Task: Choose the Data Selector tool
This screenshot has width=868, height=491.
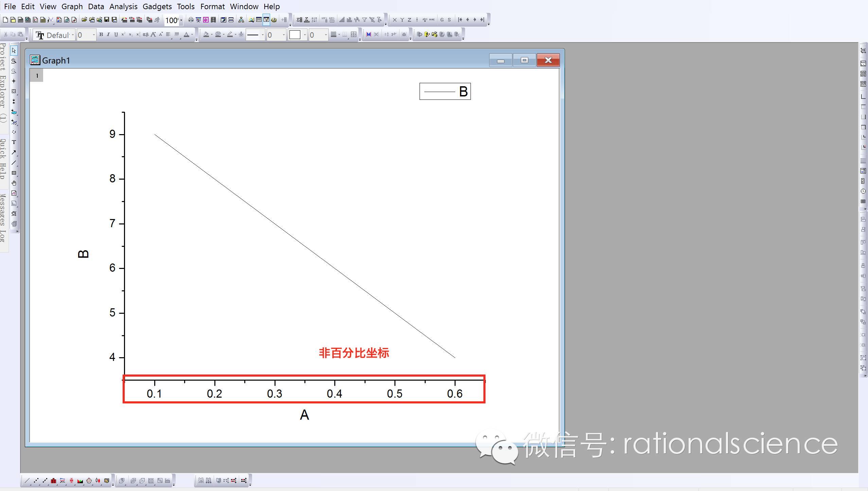Action: (x=14, y=102)
